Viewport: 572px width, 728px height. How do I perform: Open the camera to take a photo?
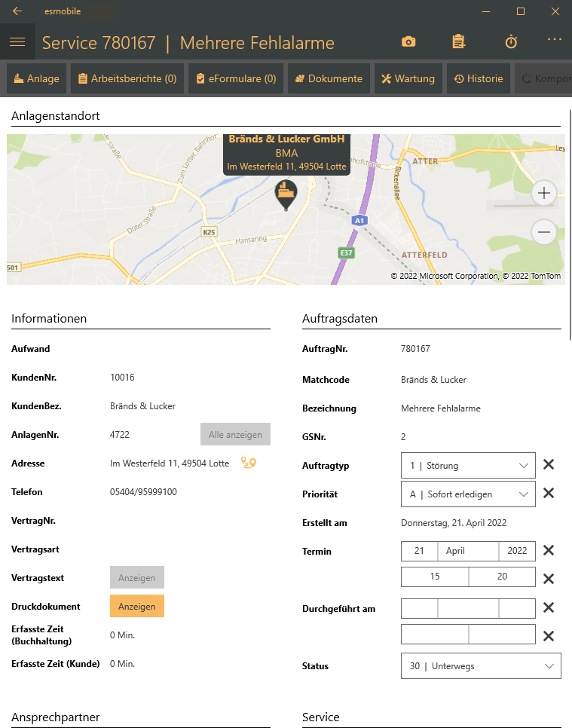coord(408,41)
